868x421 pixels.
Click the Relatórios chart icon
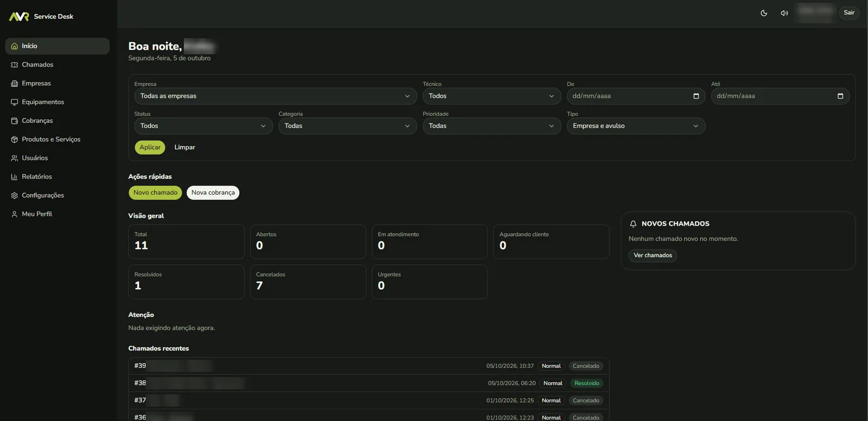pyautogui.click(x=15, y=177)
